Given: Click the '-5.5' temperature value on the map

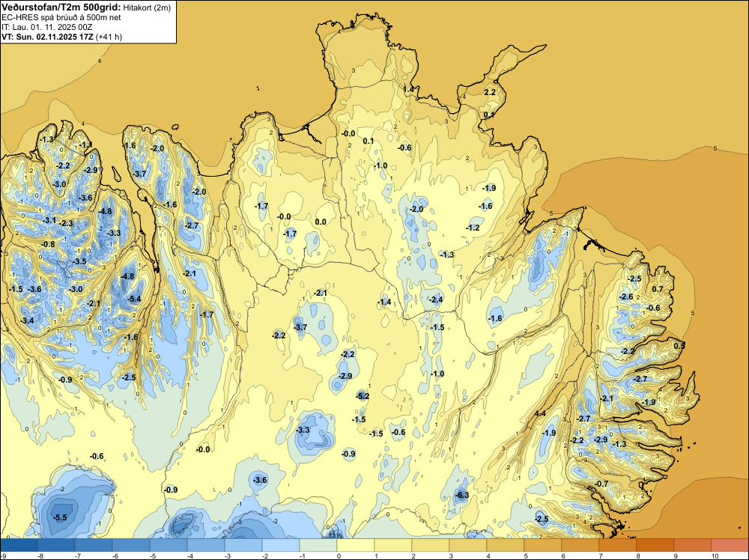Looking at the screenshot, I should pyautogui.click(x=60, y=517).
